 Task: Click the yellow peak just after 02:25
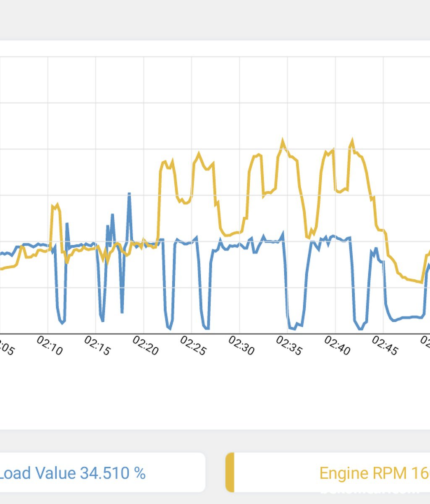click(x=199, y=154)
